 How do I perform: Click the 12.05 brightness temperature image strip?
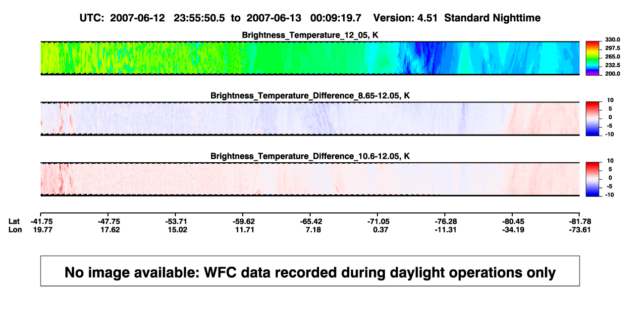[310, 58]
